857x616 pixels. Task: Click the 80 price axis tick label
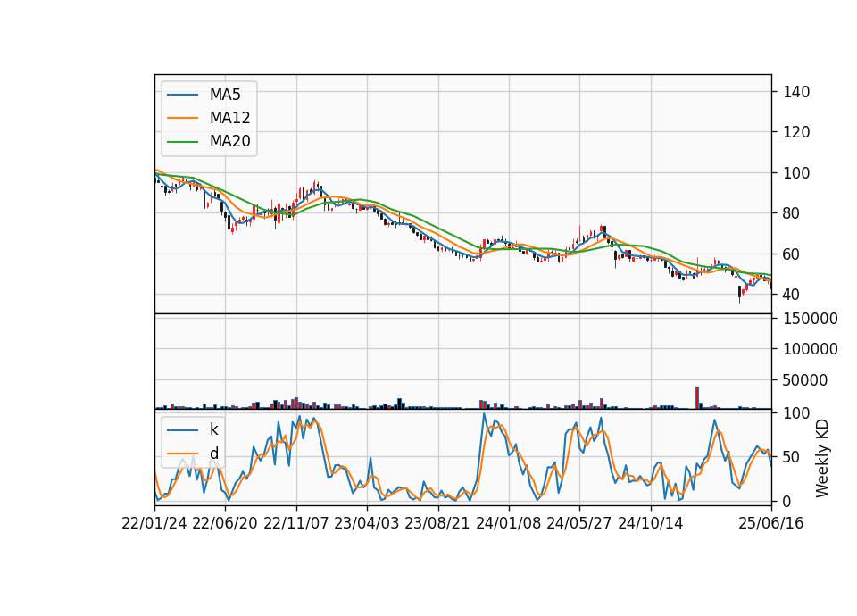tap(792, 213)
